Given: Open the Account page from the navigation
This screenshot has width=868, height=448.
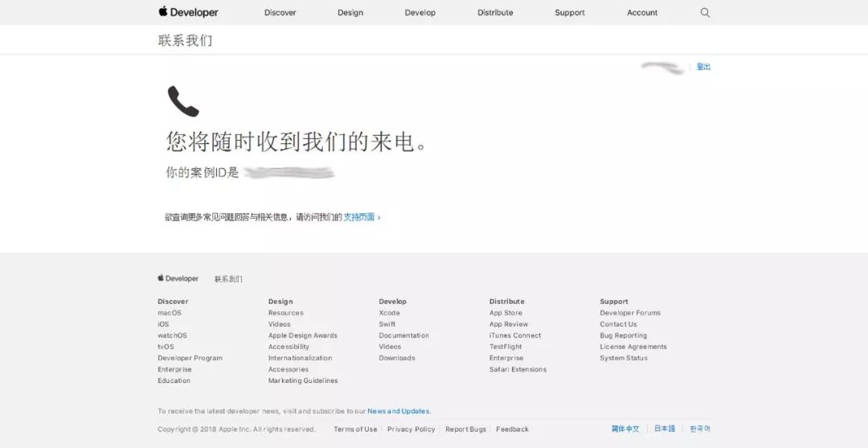Looking at the screenshot, I should [642, 13].
